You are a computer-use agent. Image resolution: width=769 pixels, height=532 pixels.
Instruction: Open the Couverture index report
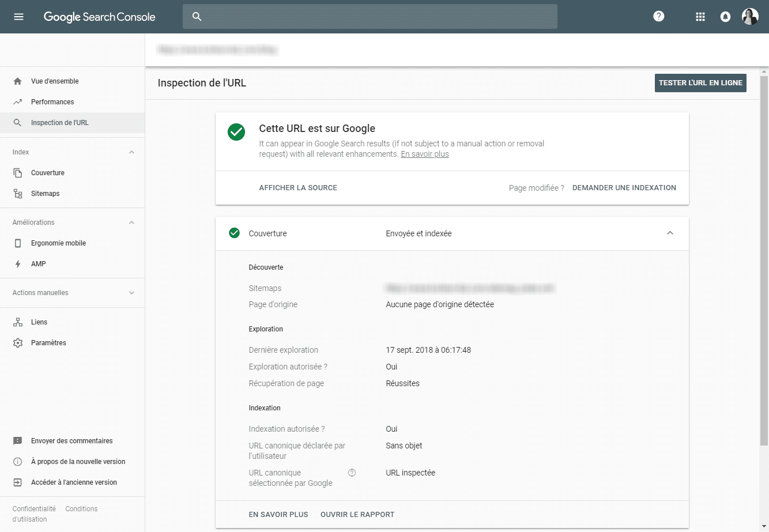(x=48, y=173)
